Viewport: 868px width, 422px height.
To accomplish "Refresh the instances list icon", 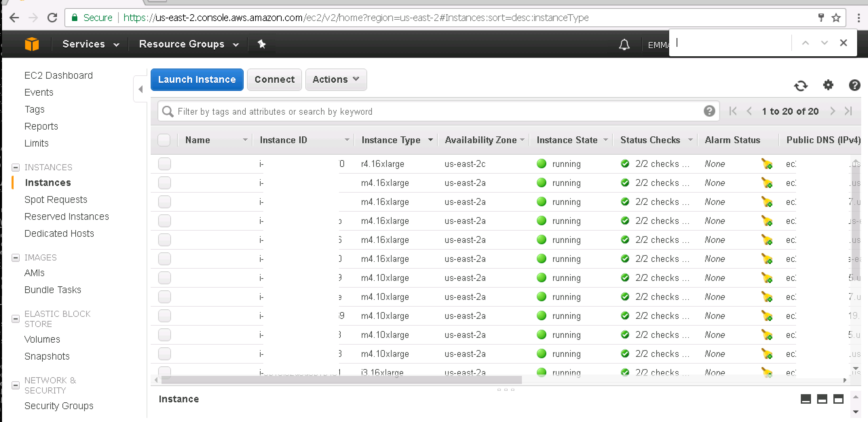I will coord(801,85).
